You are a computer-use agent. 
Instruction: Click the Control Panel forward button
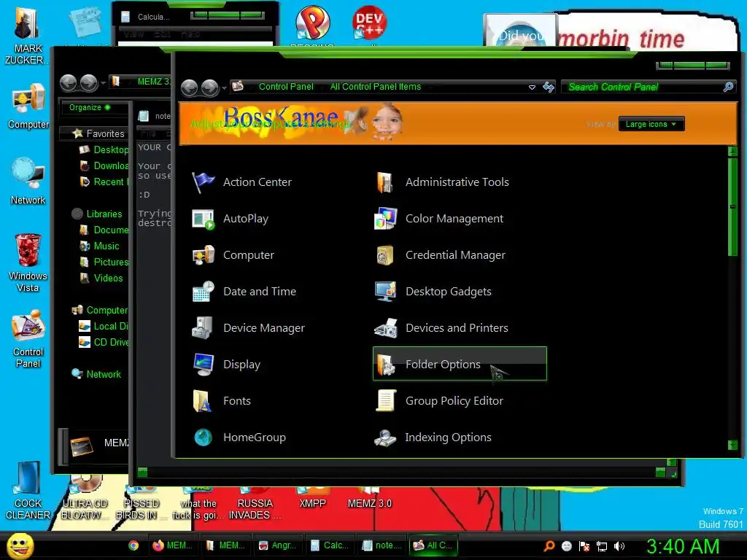pyautogui.click(x=209, y=87)
